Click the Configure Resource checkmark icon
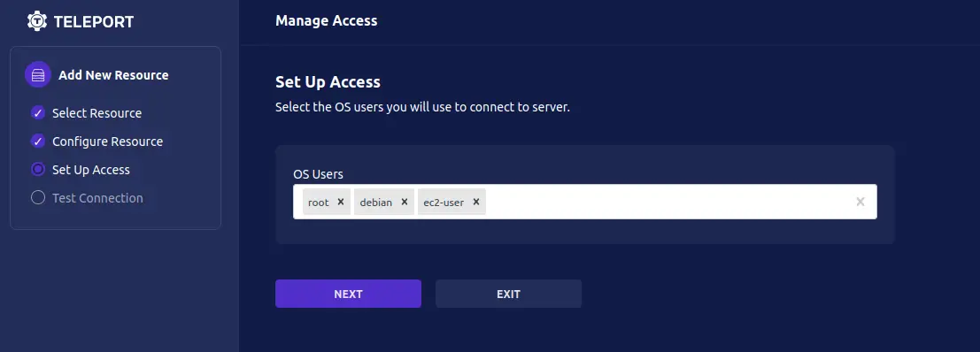This screenshot has width=980, height=352. [x=38, y=141]
